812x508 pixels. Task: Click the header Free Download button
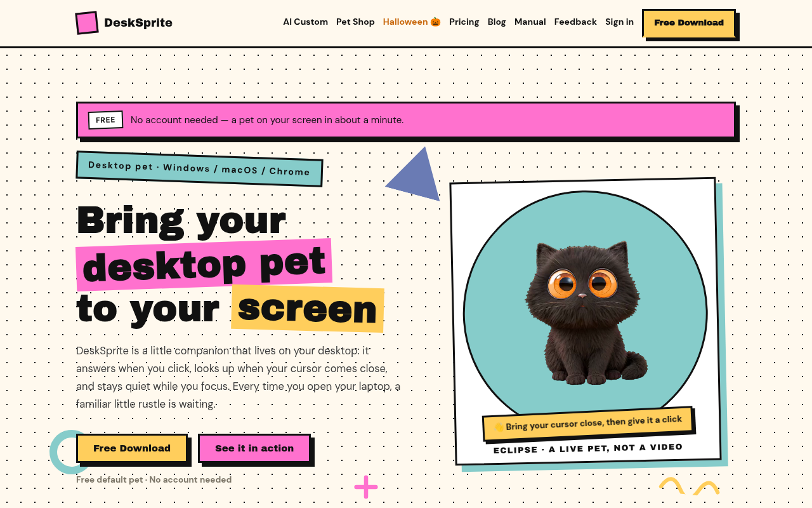click(x=689, y=23)
